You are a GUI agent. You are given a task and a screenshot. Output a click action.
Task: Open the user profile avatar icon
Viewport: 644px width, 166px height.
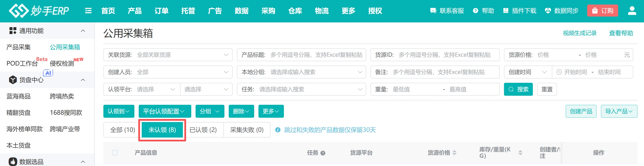click(x=632, y=11)
